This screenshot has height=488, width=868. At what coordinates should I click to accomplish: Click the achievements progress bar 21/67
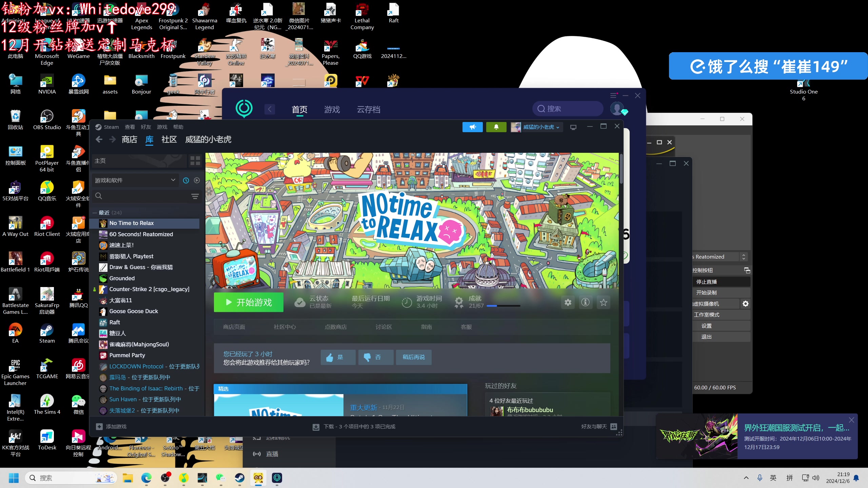503,306
